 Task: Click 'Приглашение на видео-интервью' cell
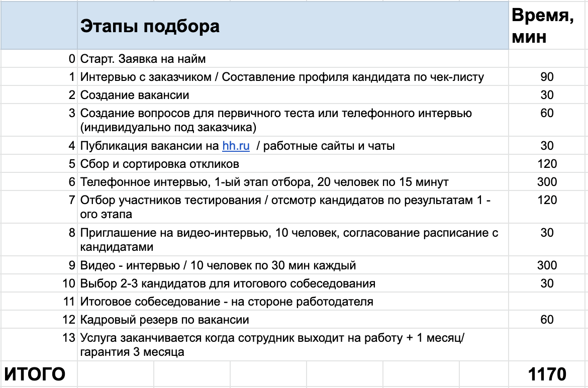(x=289, y=240)
